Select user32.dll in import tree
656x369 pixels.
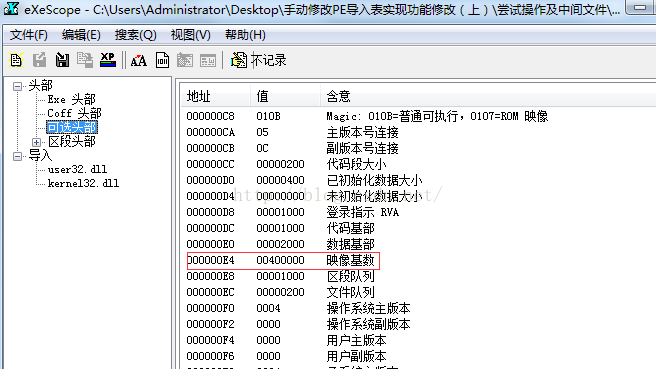tap(77, 169)
